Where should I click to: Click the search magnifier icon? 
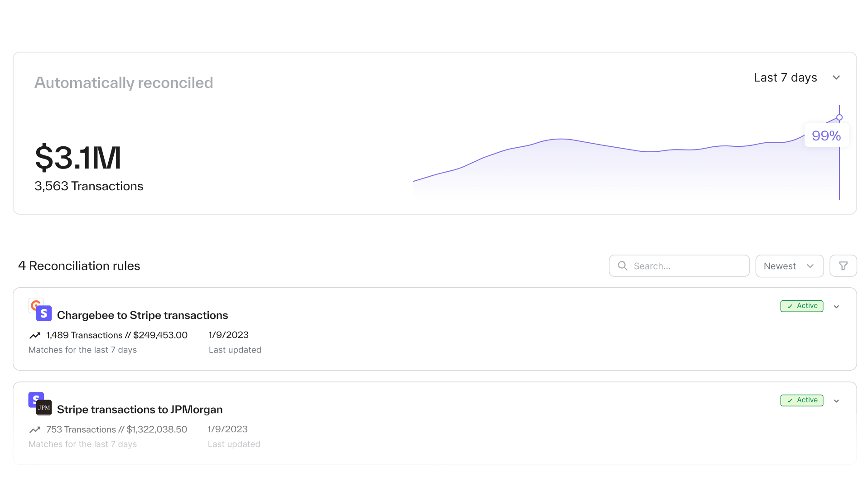(x=622, y=266)
